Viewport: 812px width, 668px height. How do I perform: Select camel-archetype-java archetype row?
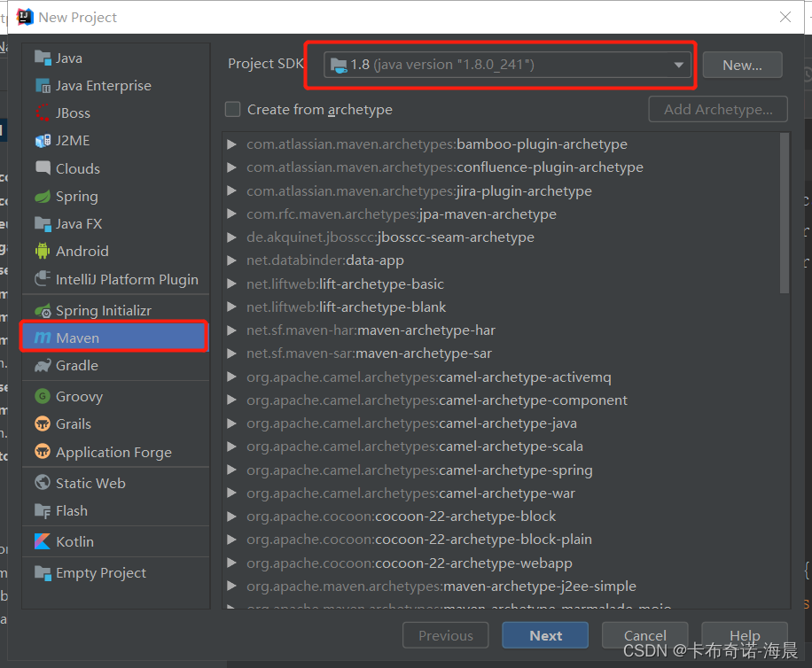pos(501,423)
